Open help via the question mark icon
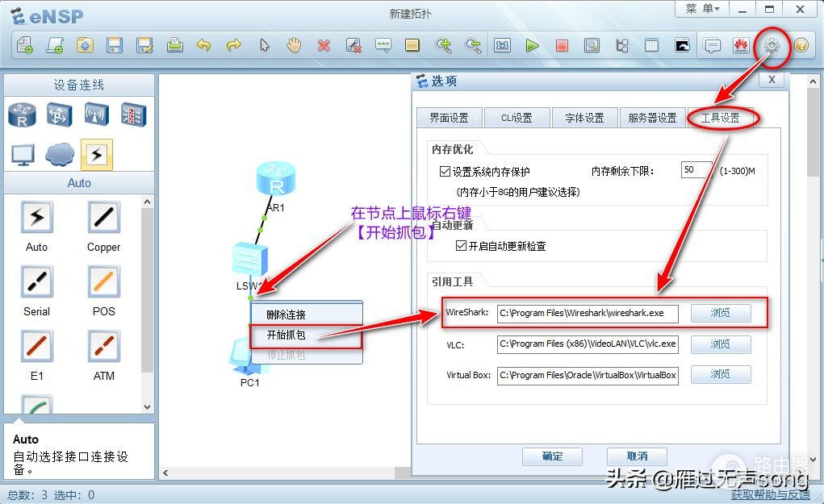The height and width of the screenshot is (504, 824). tap(801, 46)
